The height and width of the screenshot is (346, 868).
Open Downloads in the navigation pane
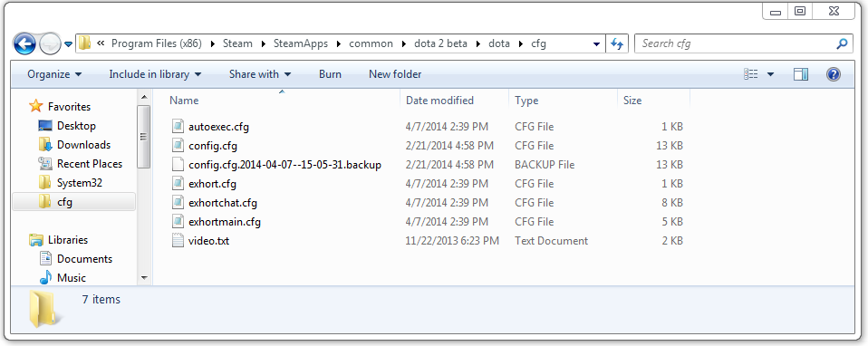tap(83, 145)
